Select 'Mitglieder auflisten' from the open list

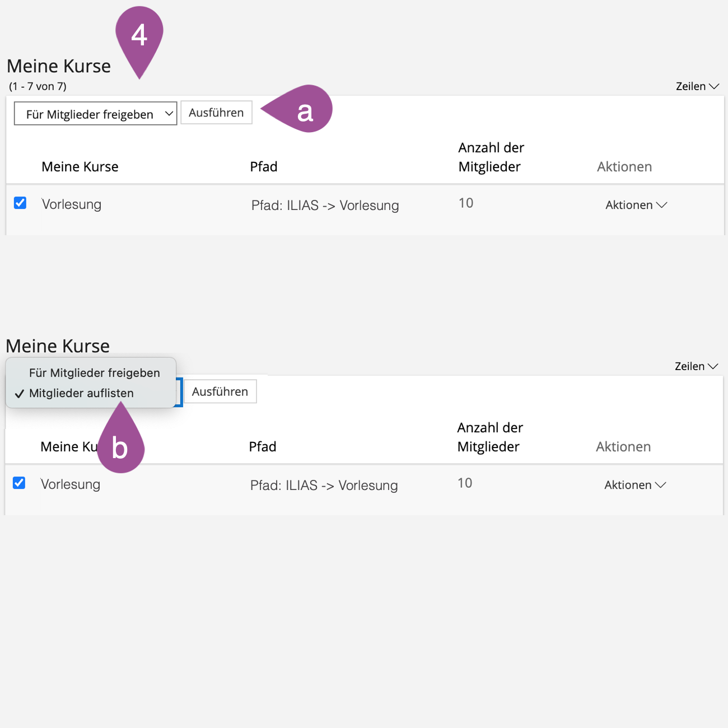point(81,393)
